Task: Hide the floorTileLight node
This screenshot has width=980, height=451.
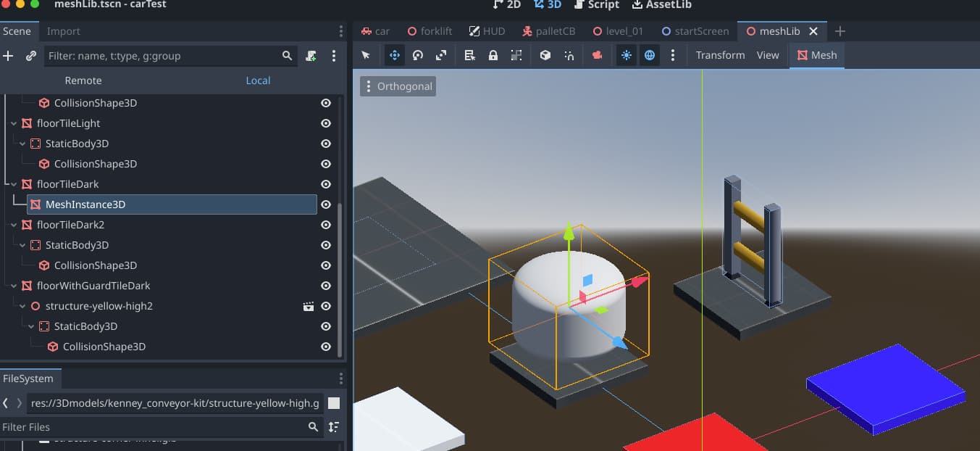Action: [326, 123]
